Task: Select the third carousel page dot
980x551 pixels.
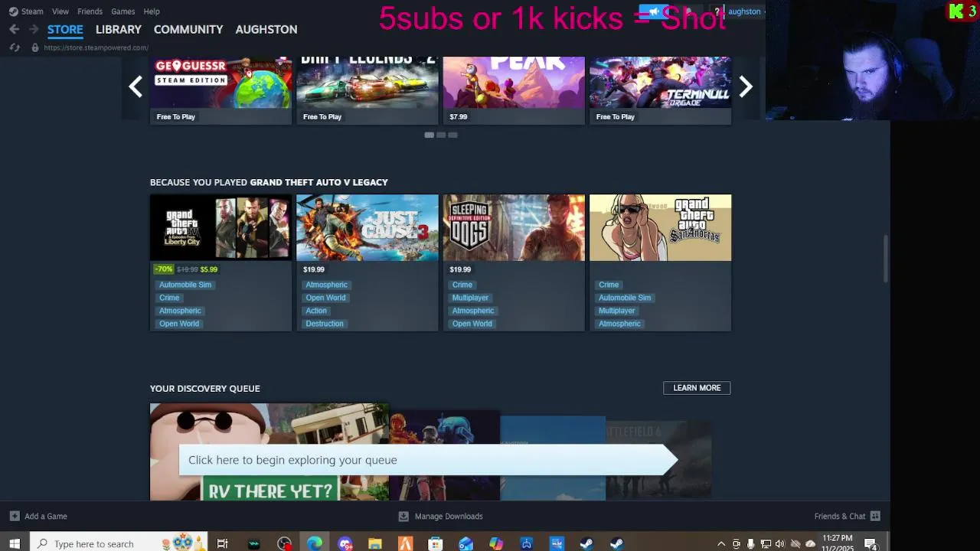Action: (x=452, y=135)
